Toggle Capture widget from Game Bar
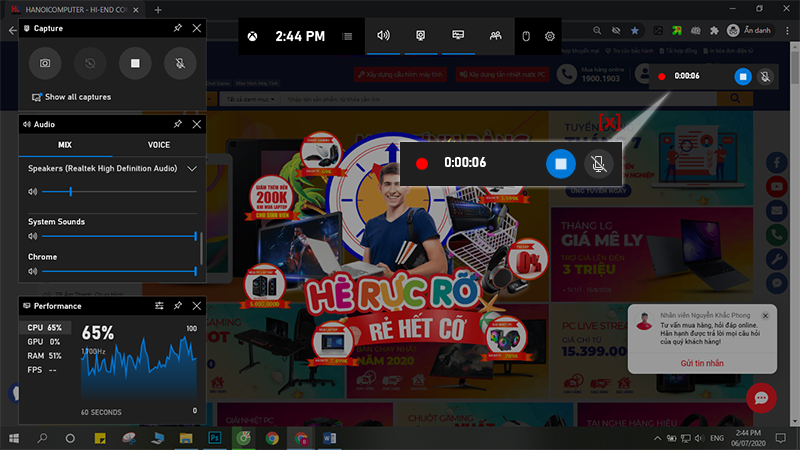This screenshot has width=800, height=450. click(420, 36)
